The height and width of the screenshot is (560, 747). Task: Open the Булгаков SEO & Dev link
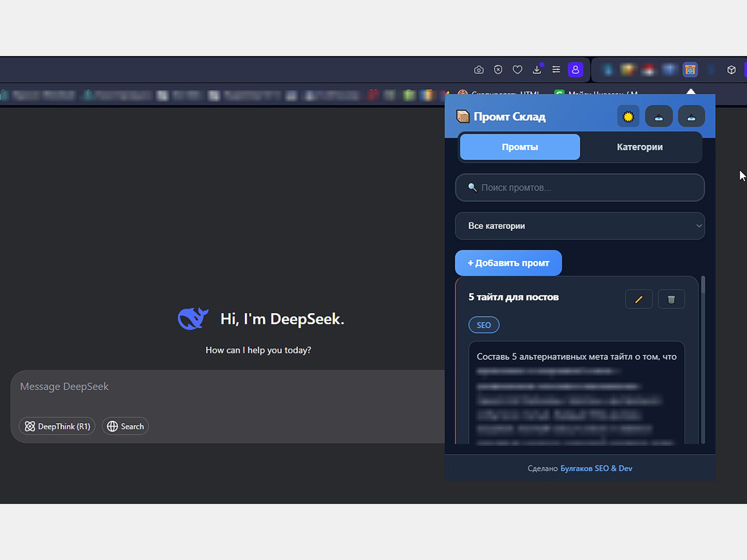[x=596, y=468]
